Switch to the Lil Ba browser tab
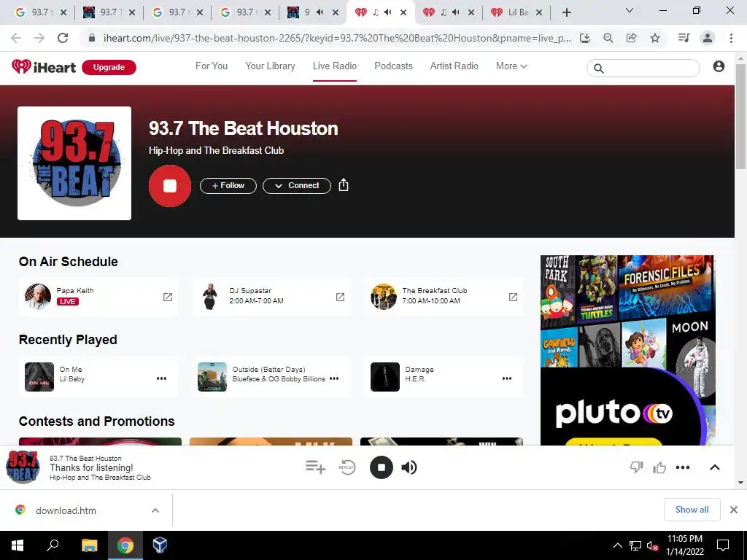The image size is (747, 560). 516,12
